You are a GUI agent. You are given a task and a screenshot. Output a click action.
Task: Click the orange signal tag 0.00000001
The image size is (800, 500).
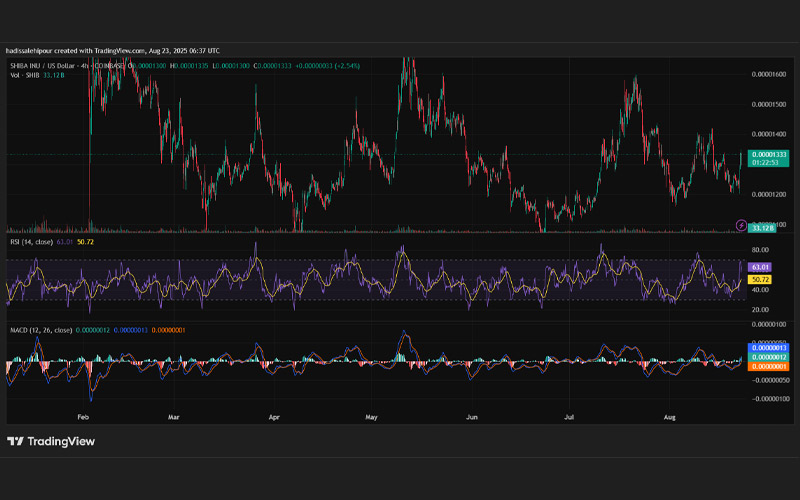(768, 366)
